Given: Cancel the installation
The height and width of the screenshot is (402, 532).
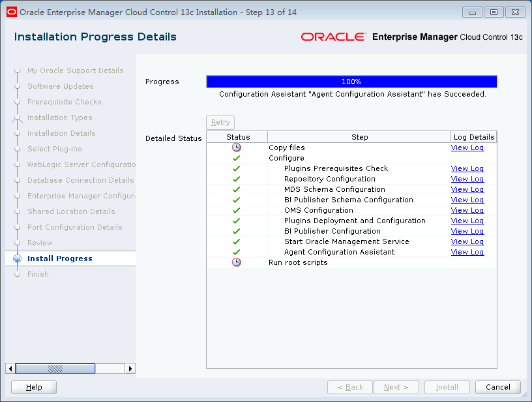Looking at the screenshot, I should (498, 387).
